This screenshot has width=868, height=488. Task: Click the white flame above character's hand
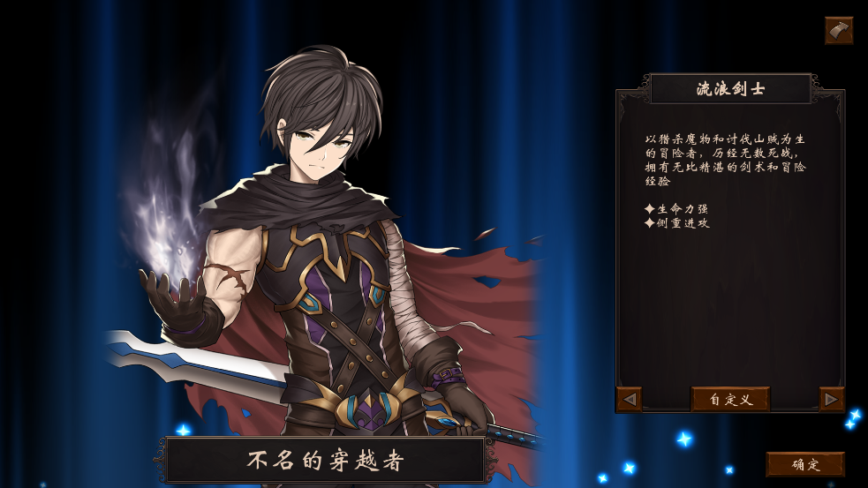[x=166, y=210]
